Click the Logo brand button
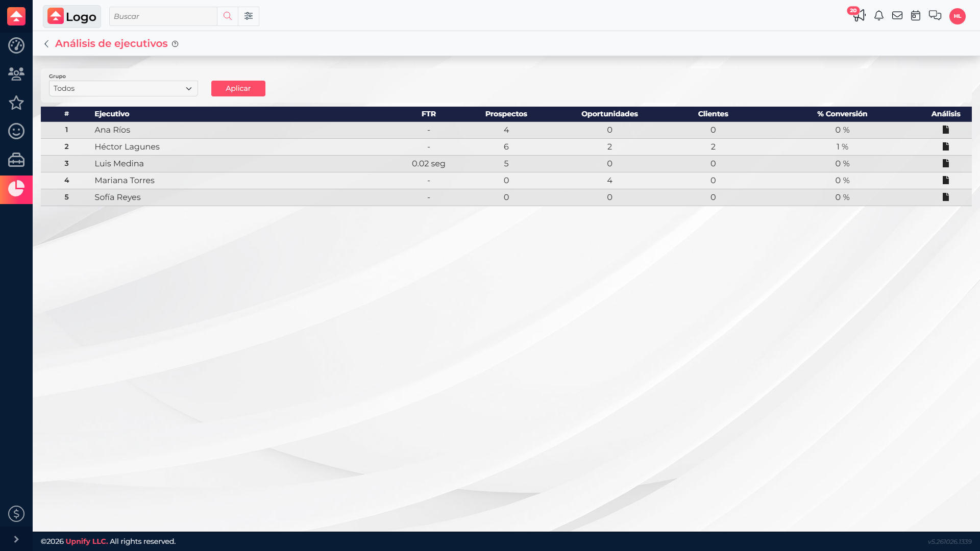The width and height of the screenshot is (980, 551). click(x=72, y=16)
